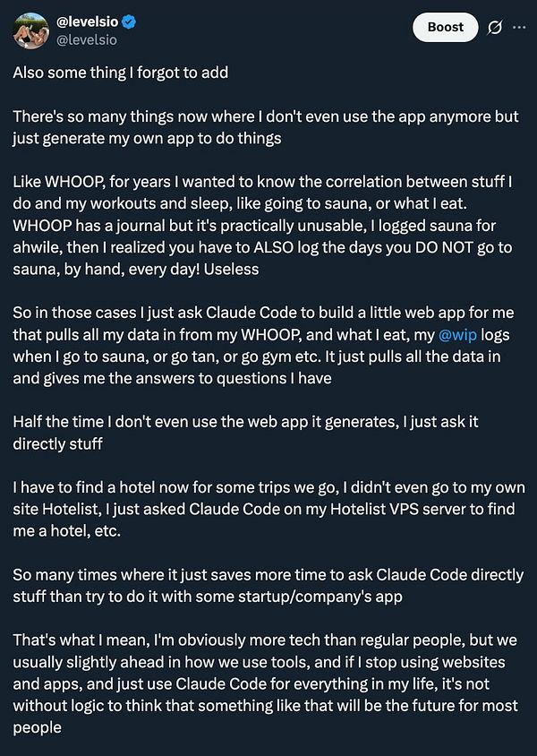
Task: Click the paragraph starting 'Like WHOOP, for years'
Action: click(x=263, y=225)
